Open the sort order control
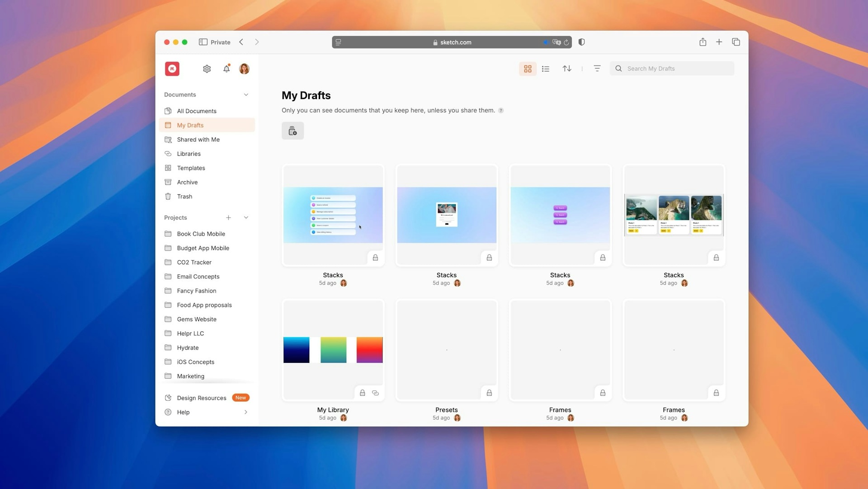The height and width of the screenshot is (489, 868). (x=566, y=68)
